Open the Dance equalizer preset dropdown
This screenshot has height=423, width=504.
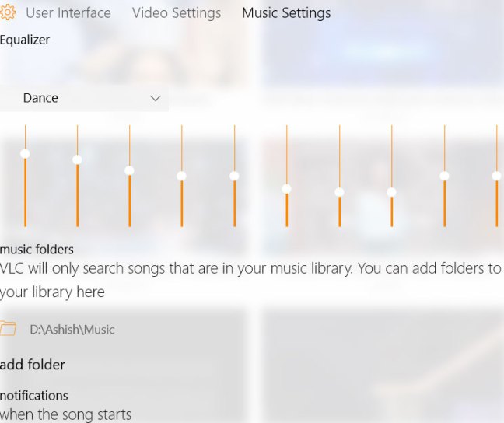(84, 98)
